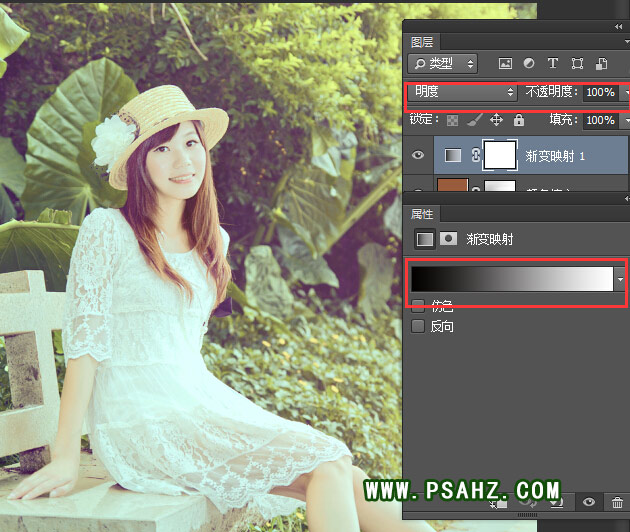Switch to the 属性 properties tab
Viewport: 630px width, 532px height.
[422, 214]
